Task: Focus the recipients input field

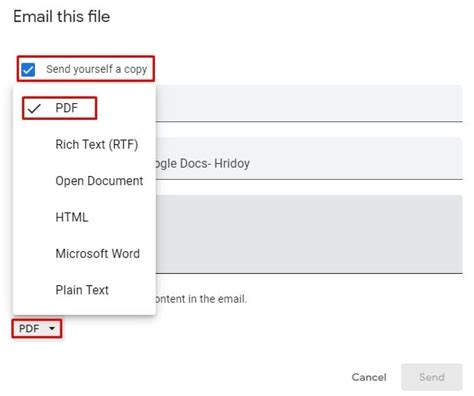Action: [x=309, y=103]
